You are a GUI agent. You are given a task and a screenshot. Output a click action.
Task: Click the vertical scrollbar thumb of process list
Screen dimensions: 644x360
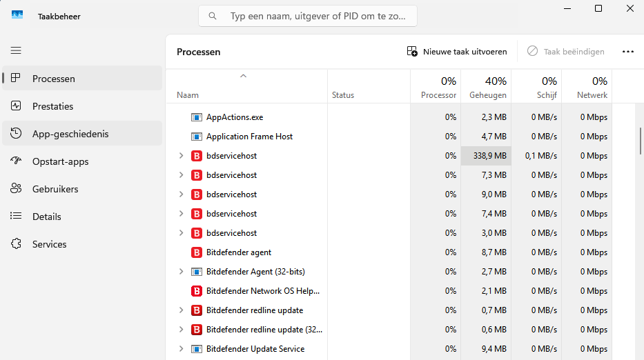(641, 141)
